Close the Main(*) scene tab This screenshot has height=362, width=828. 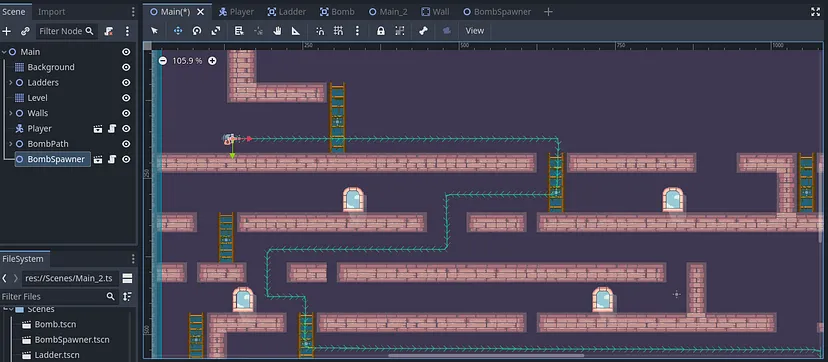point(200,12)
